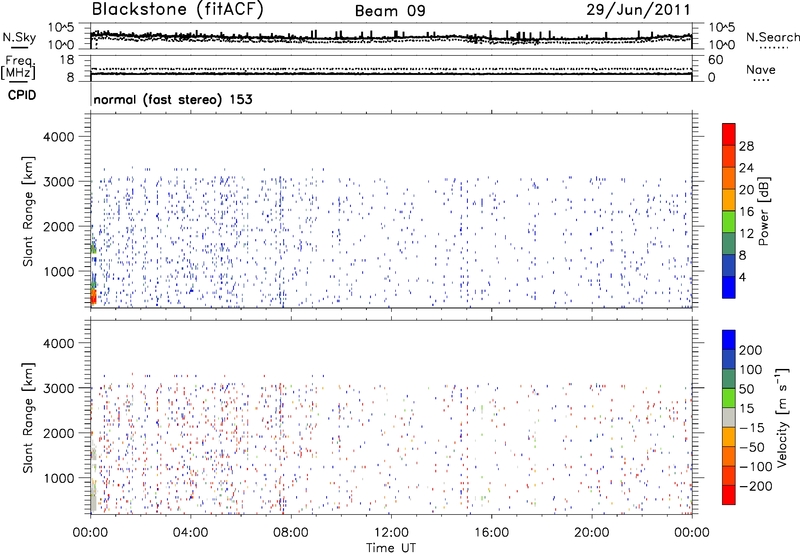Click the "2000" tick in the velocity panel

click(58, 433)
